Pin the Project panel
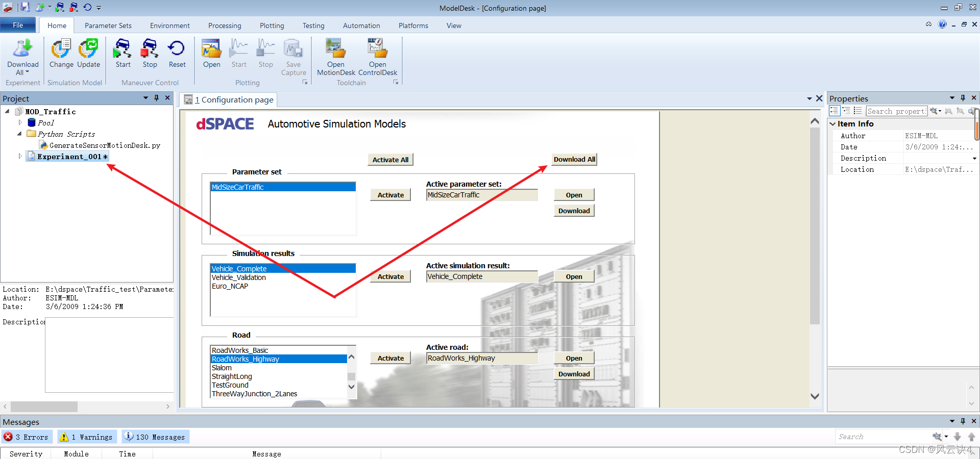Viewport: 980px width, 459px height. point(156,98)
